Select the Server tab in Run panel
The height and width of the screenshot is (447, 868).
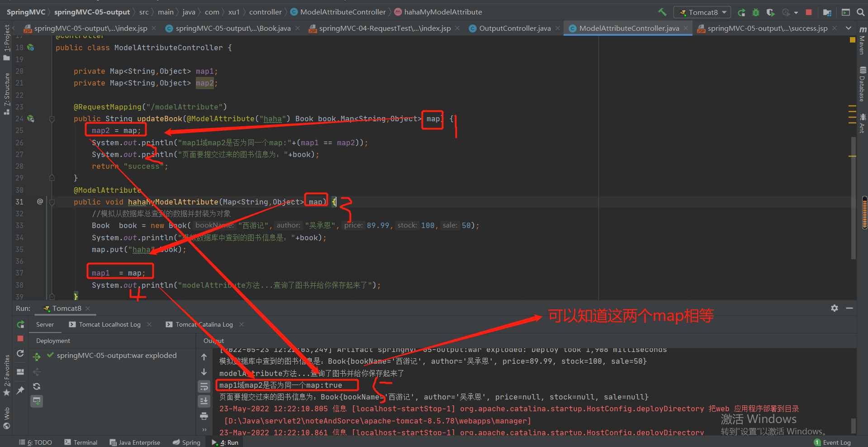pyautogui.click(x=45, y=324)
